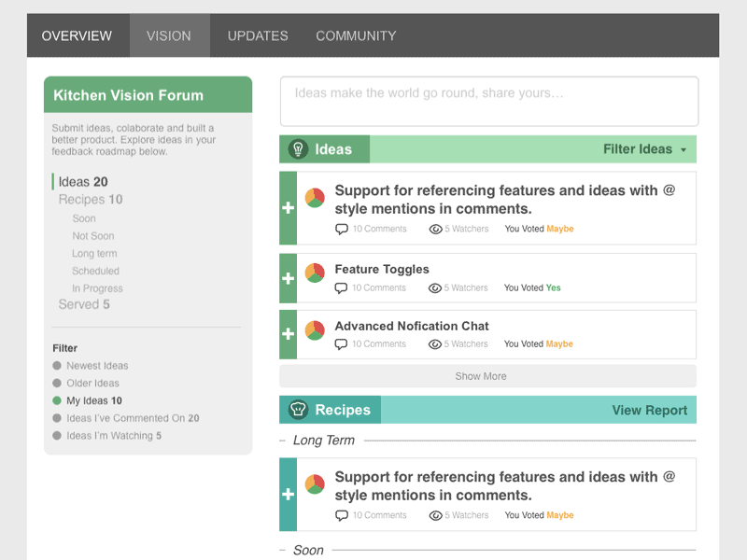This screenshot has width=747, height=560.
Task: Select the My Ideas 10 filter
Action: [x=87, y=401]
